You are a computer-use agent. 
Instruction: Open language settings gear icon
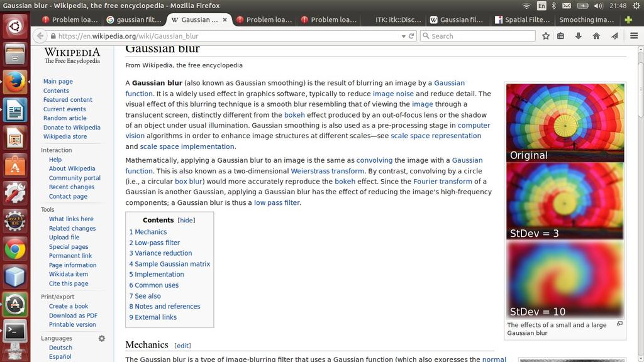pyautogui.click(x=101, y=338)
